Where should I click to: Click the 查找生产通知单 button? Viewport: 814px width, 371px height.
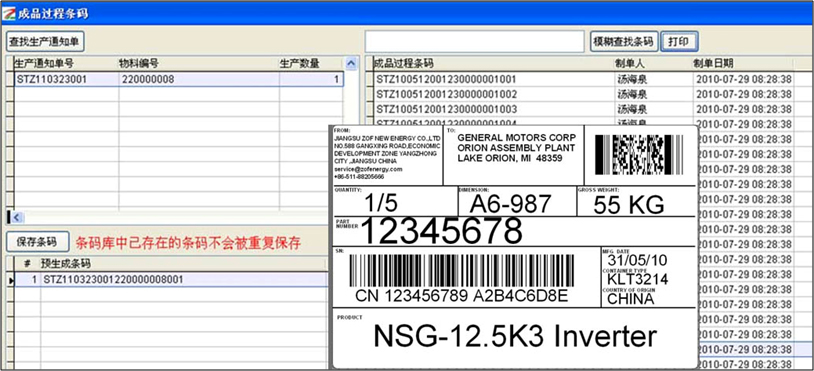(45, 42)
